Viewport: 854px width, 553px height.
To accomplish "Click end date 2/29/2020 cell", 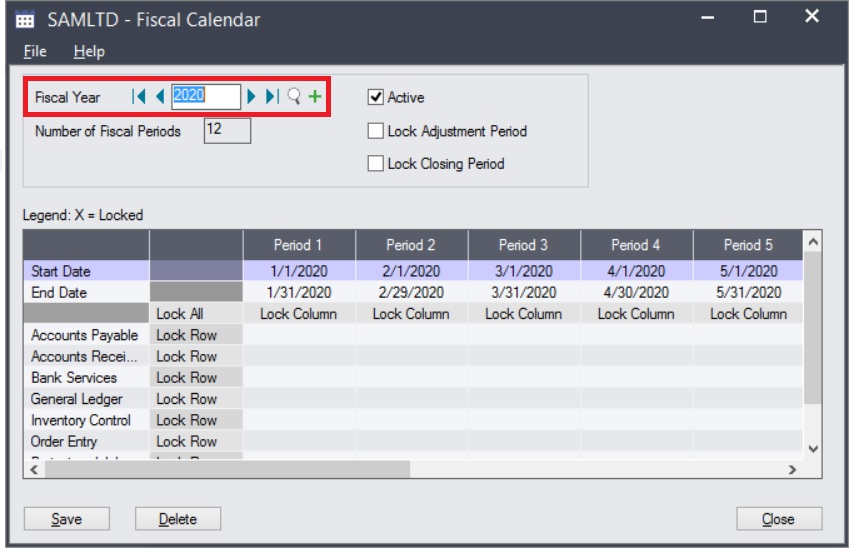I will [411, 293].
